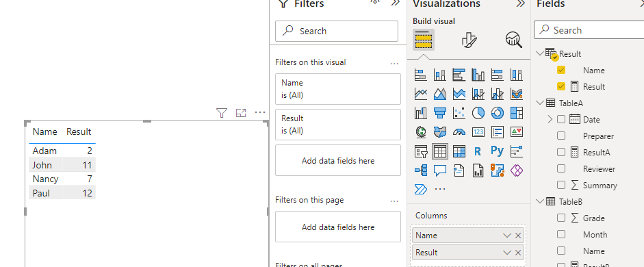Select the card visual with 123

tap(478, 132)
